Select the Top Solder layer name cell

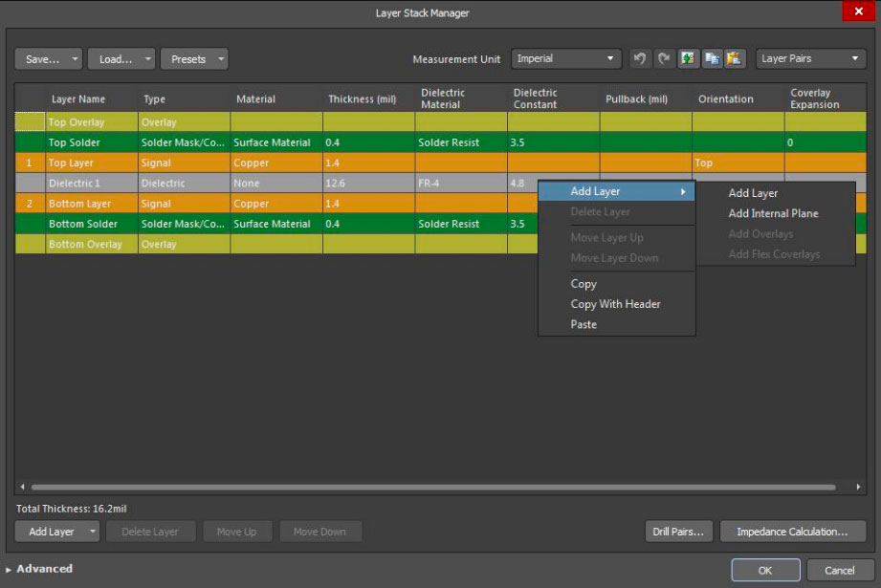[92, 142]
